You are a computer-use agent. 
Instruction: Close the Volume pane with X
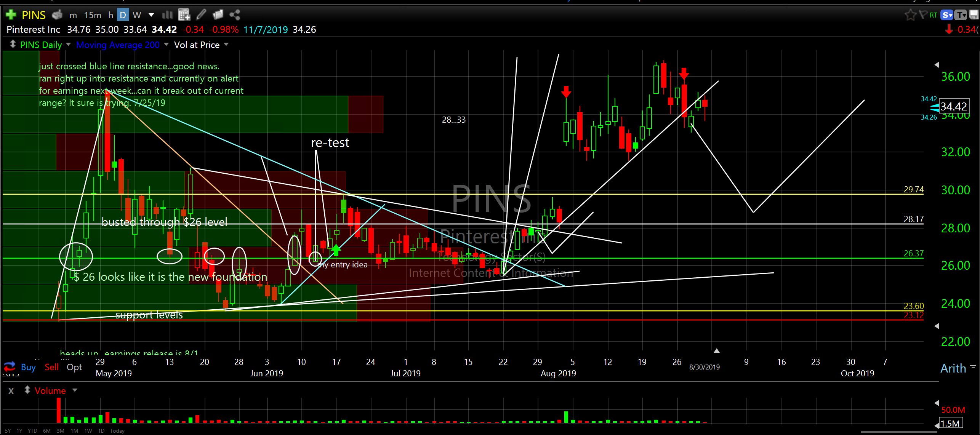(11, 390)
